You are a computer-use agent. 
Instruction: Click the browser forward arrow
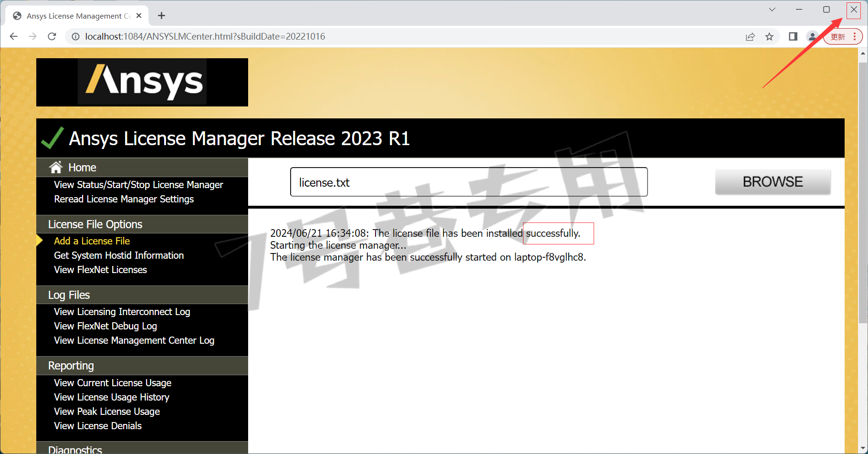coord(32,37)
